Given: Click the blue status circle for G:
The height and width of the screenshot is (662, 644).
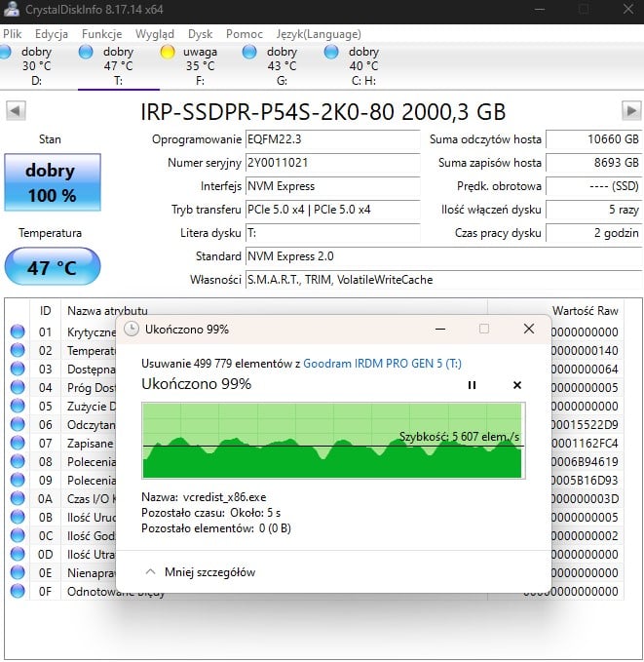Looking at the screenshot, I should (x=249, y=52).
